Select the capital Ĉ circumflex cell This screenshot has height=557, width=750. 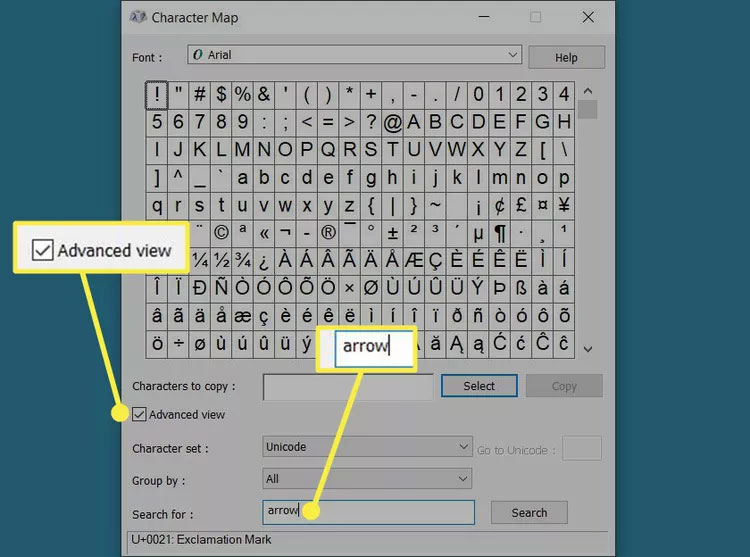(542, 344)
